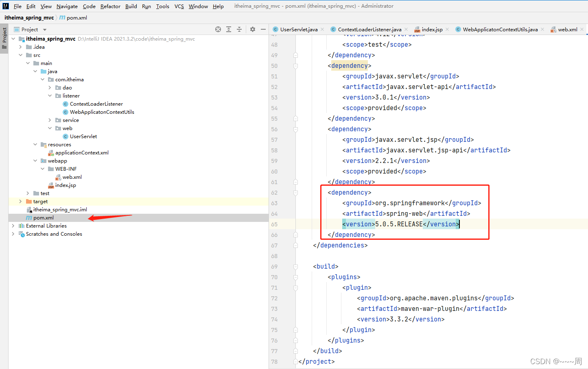
Task: Switch to the web.xml editor tab
Action: click(567, 29)
